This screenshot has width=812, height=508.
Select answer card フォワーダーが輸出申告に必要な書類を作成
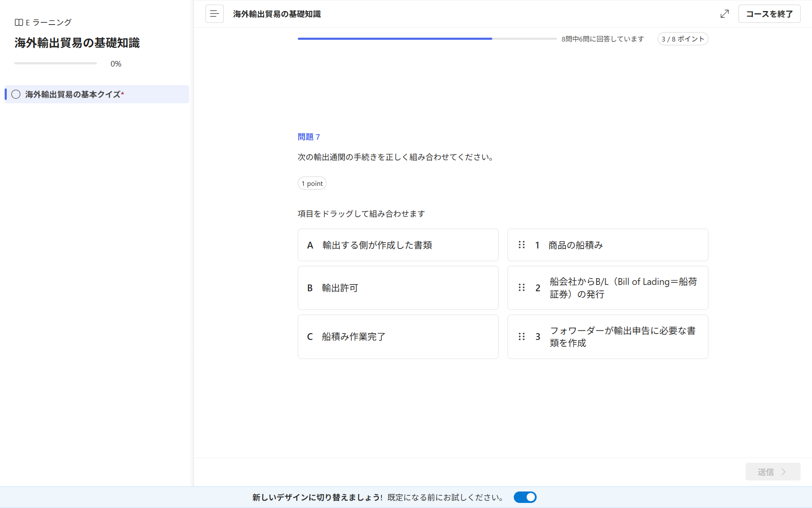(608, 337)
